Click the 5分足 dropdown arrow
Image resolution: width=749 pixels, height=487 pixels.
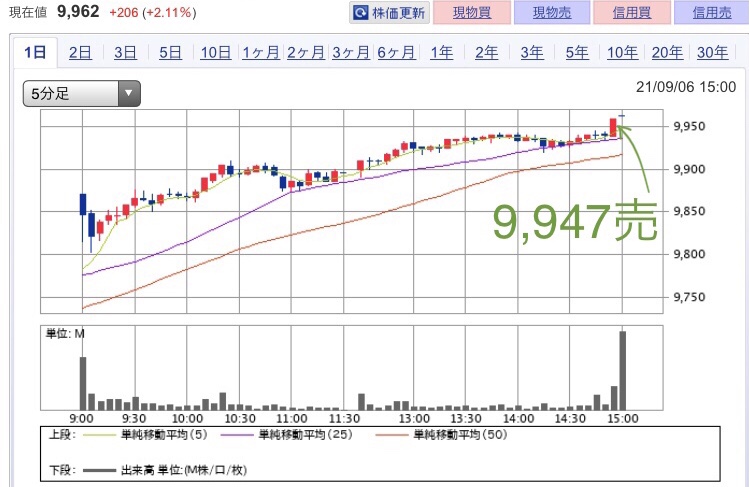point(128,94)
